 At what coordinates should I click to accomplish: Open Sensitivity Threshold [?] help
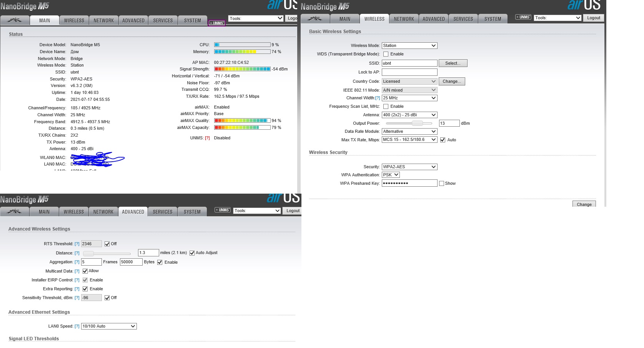tap(77, 298)
